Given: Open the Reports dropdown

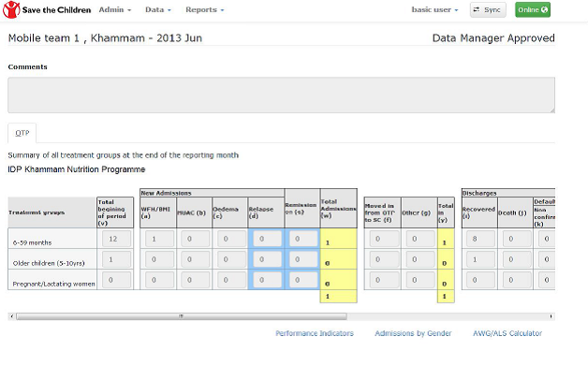Looking at the screenshot, I should coord(205,9).
